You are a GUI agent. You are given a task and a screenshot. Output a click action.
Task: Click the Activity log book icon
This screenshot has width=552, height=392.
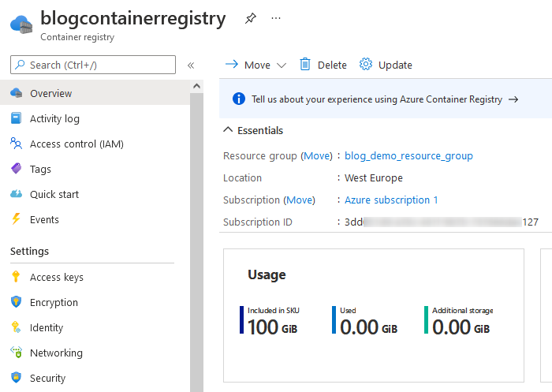[17, 118]
